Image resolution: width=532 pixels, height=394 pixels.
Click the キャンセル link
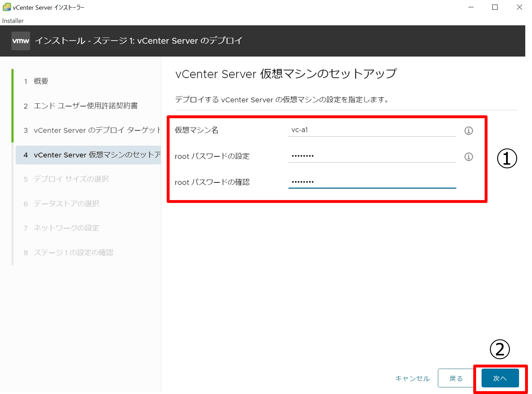coord(412,378)
